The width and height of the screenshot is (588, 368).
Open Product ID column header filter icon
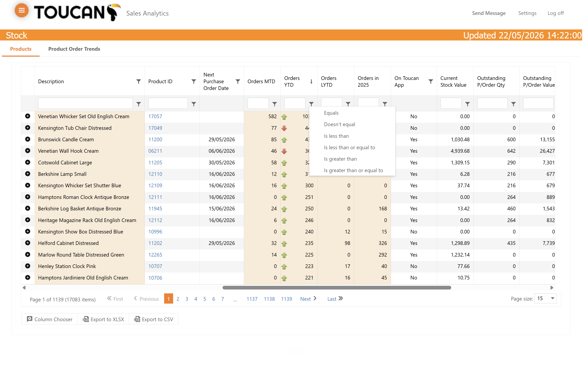tap(194, 81)
